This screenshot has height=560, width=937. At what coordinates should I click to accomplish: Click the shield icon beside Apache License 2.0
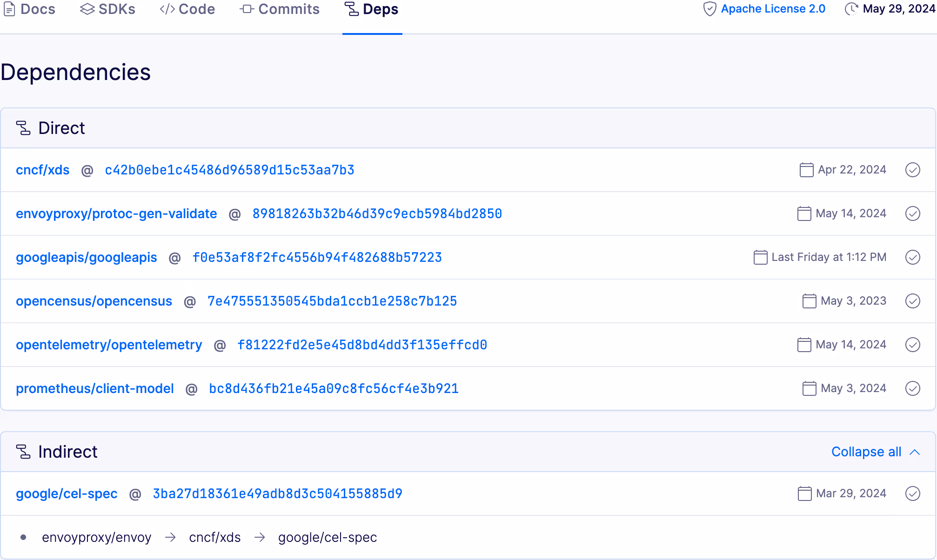click(x=709, y=8)
